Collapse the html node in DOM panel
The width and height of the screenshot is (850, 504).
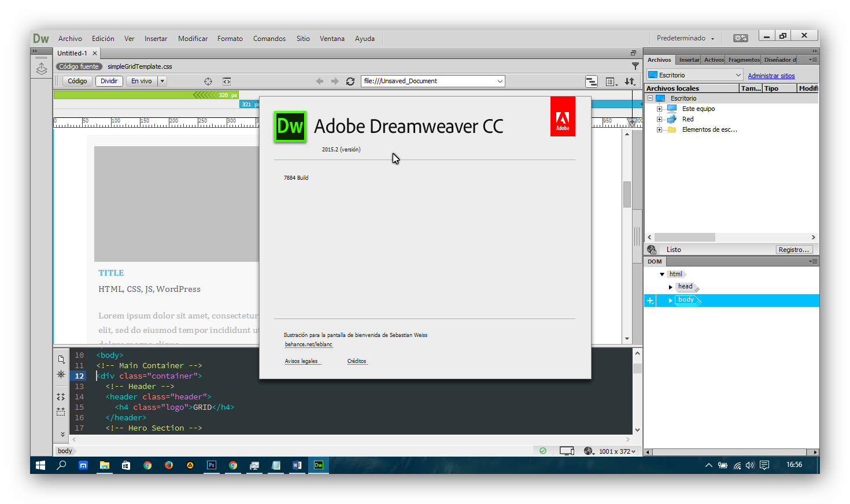pyautogui.click(x=662, y=275)
